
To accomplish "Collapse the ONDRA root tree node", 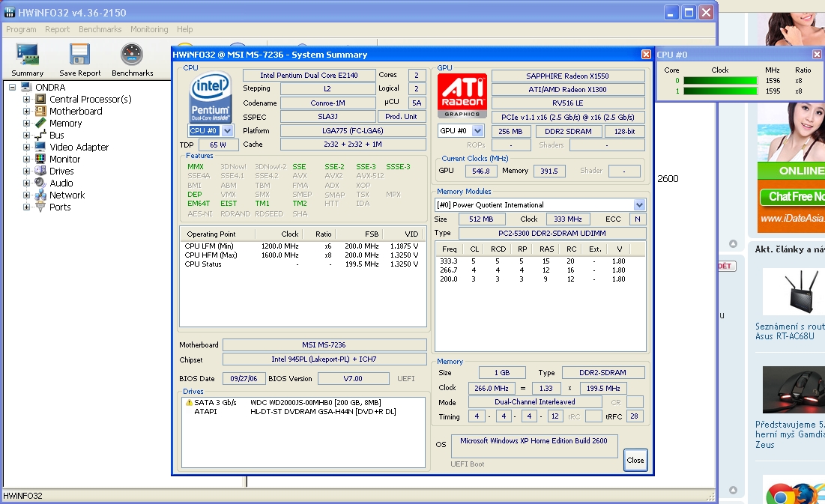I will point(13,88).
